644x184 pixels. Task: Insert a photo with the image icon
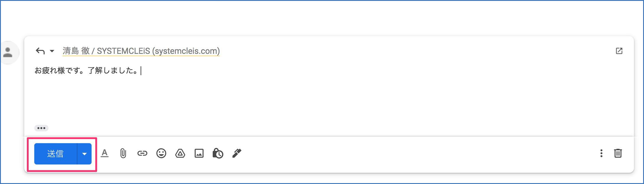click(x=199, y=153)
